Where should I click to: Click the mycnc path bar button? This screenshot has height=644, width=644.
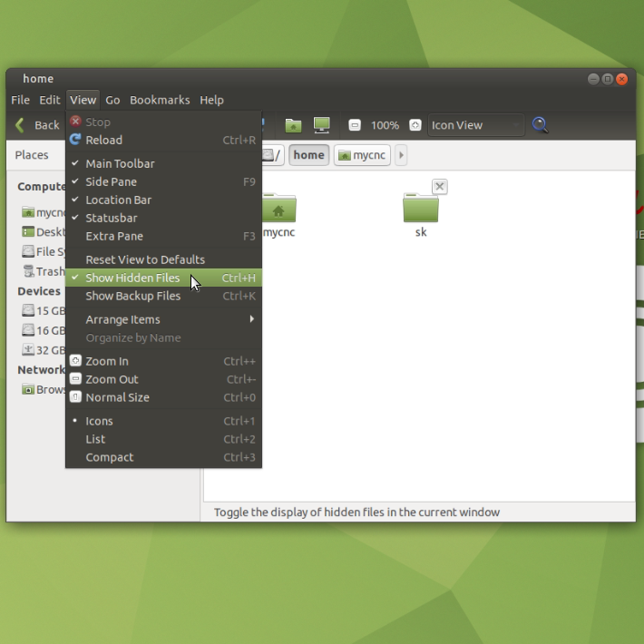(x=362, y=155)
